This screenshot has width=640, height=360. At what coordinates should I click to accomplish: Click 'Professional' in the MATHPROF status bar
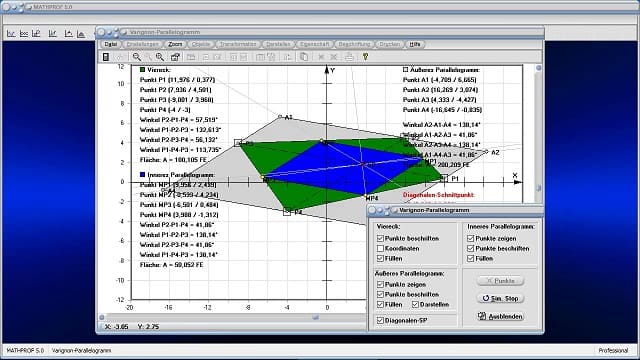tap(613, 351)
